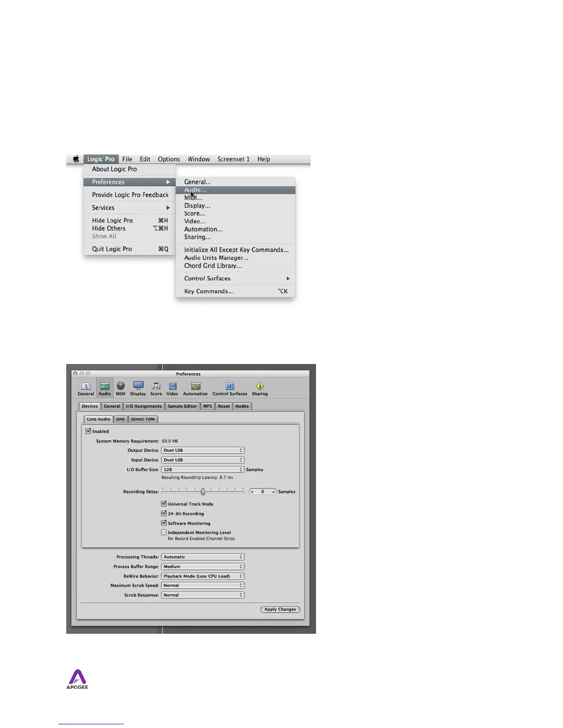The width and height of the screenshot is (563, 728).
Task: Open Key Commands menu item
Action: [x=236, y=291]
